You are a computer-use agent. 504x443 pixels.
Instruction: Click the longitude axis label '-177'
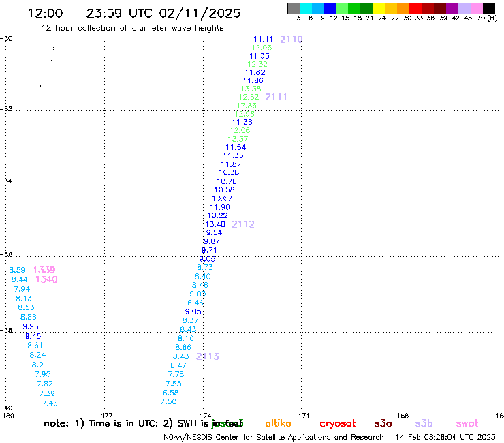pyautogui.click(x=104, y=416)
